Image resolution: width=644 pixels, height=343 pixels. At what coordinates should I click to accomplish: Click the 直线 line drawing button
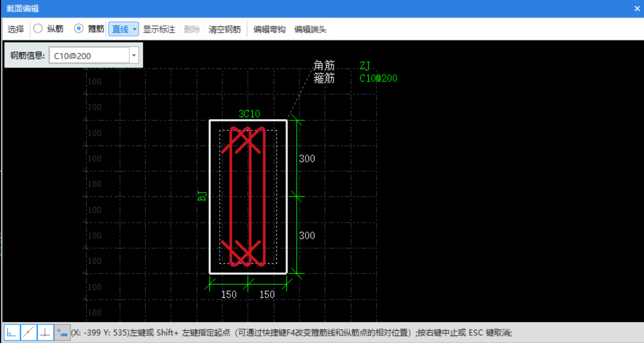120,29
